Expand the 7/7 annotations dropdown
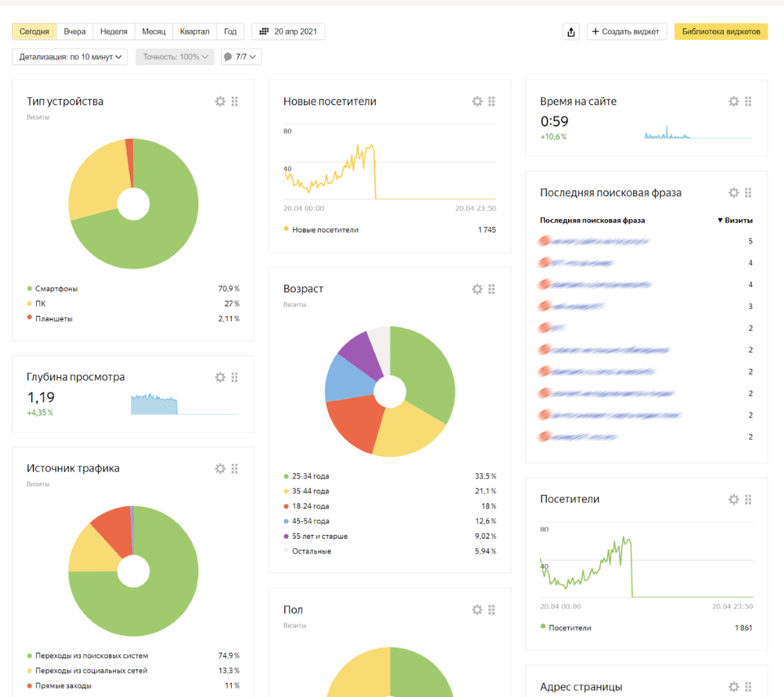This screenshot has height=697, width=784. coord(241,57)
